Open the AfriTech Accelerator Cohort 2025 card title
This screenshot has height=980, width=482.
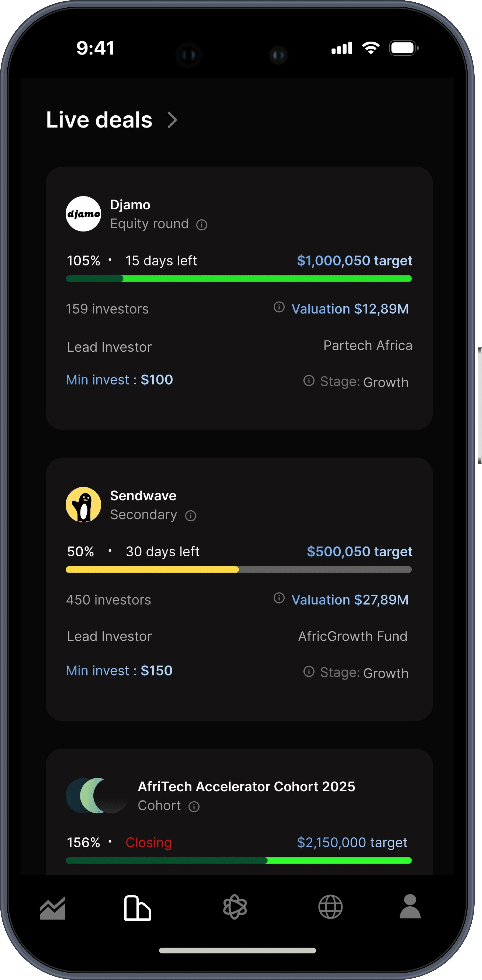(x=246, y=786)
